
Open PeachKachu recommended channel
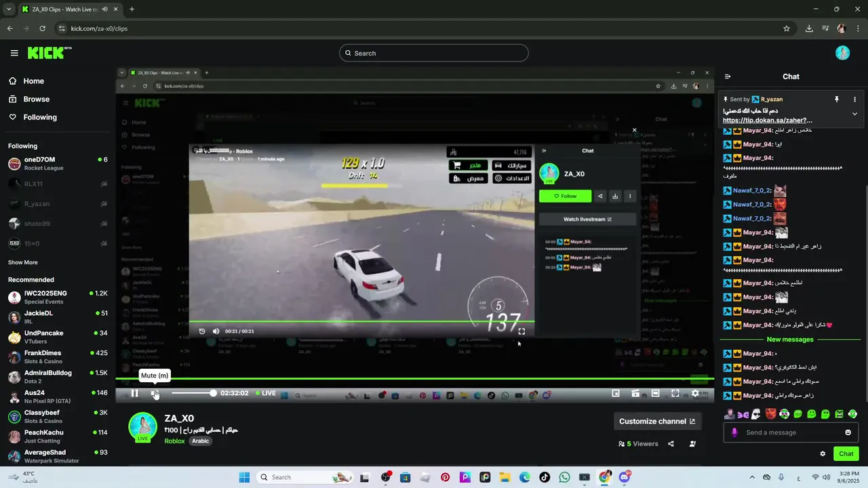[x=58, y=436]
